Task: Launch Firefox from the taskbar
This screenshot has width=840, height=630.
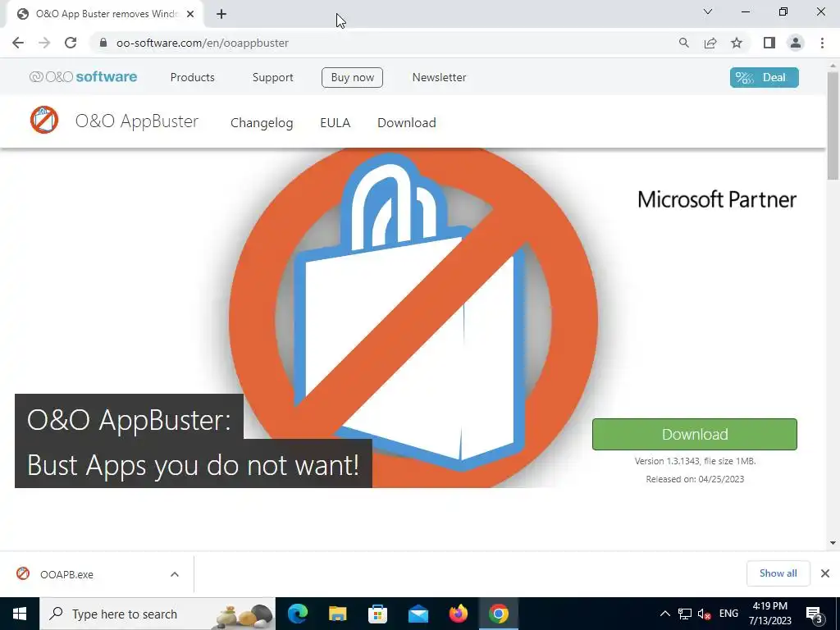Action: click(458, 614)
